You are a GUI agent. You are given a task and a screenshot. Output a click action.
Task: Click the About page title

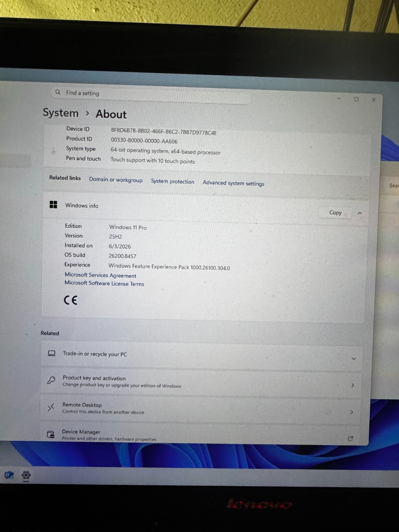(x=111, y=114)
